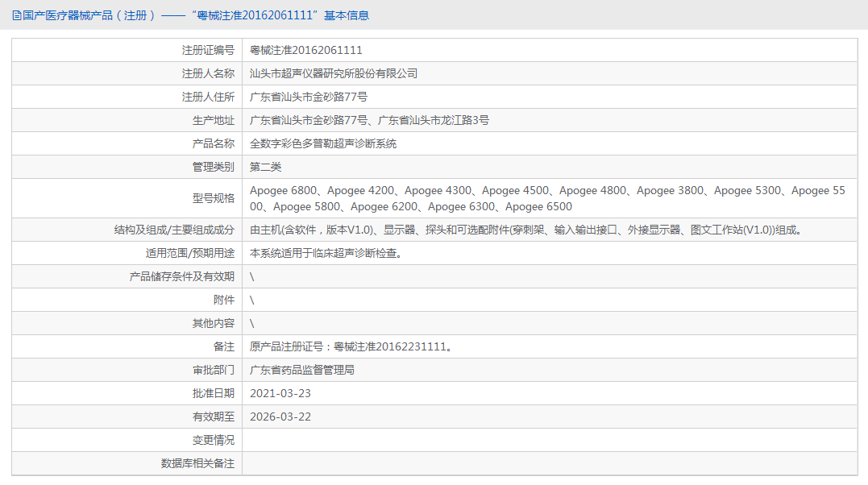The image size is (868, 485).
Task: Select the composition text starting 由主机(含软件
Action: pyautogui.click(x=526, y=230)
